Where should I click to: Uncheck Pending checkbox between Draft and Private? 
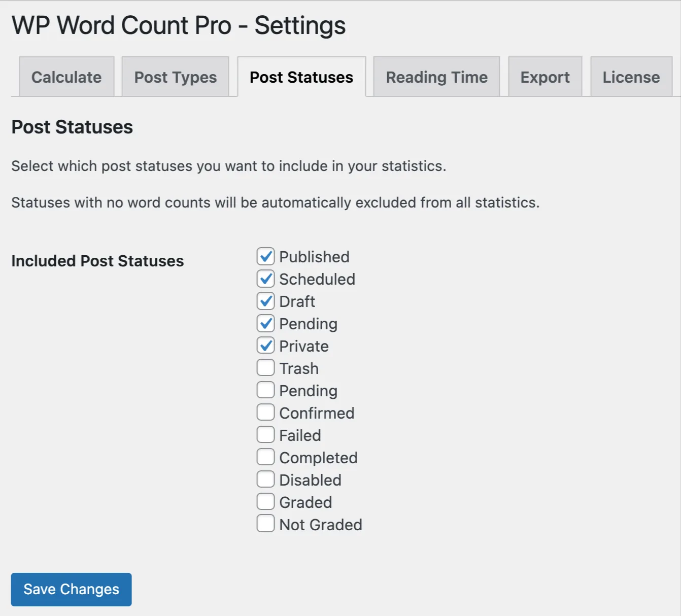pos(265,323)
